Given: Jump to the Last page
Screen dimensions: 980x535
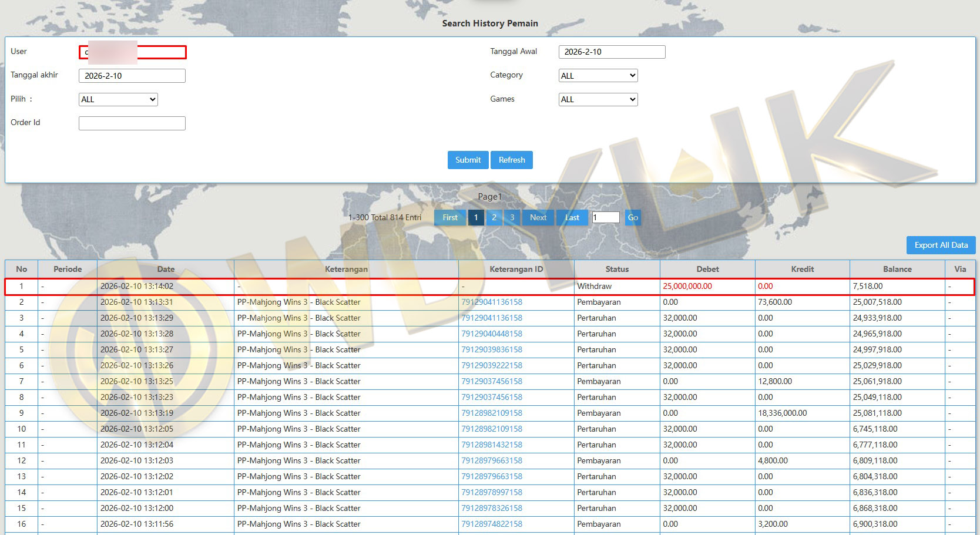Looking at the screenshot, I should (x=572, y=217).
